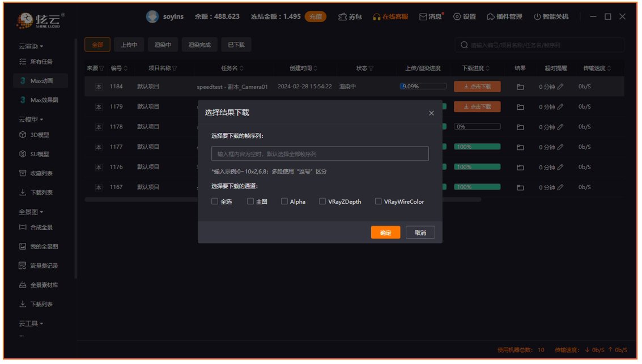
Task: Click the 9.09% render progress bar
Action: [x=423, y=87]
